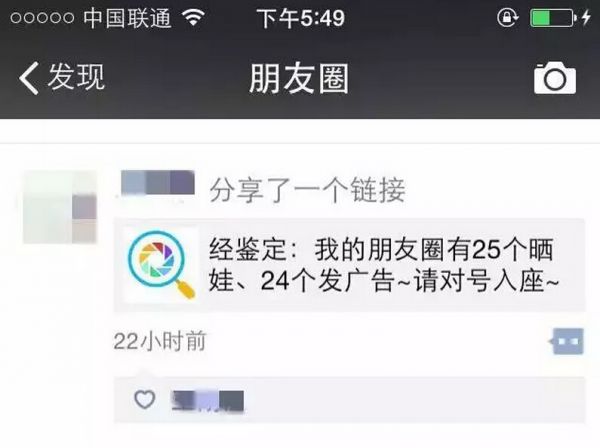
Task: Tap the 分享了一个链接 text
Action: 307,190
